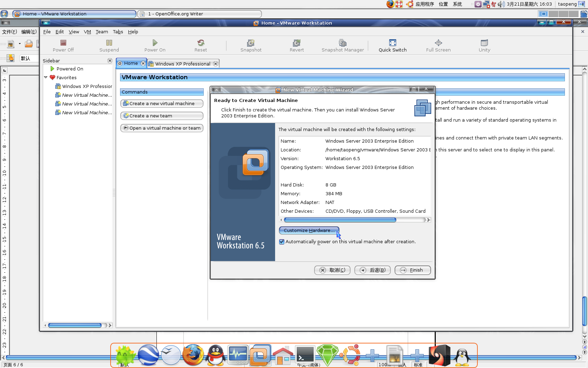Screen dimensions: 588x368
Task: Click the taopeng user switcher
Action: tap(567, 4)
